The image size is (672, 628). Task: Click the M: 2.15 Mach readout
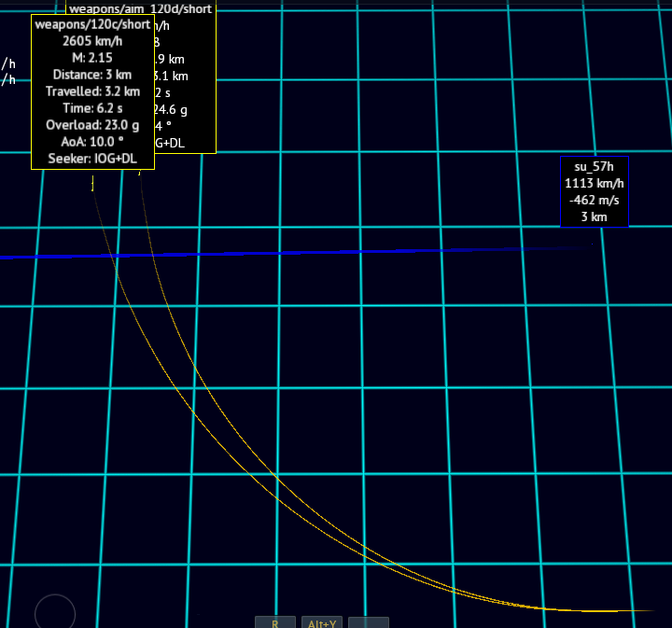(92, 58)
